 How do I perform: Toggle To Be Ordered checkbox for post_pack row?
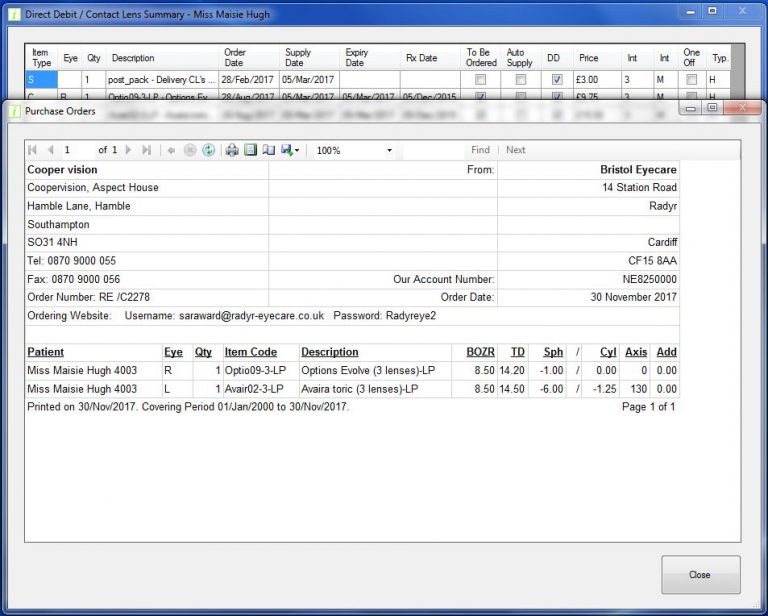[x=480, y=79]
